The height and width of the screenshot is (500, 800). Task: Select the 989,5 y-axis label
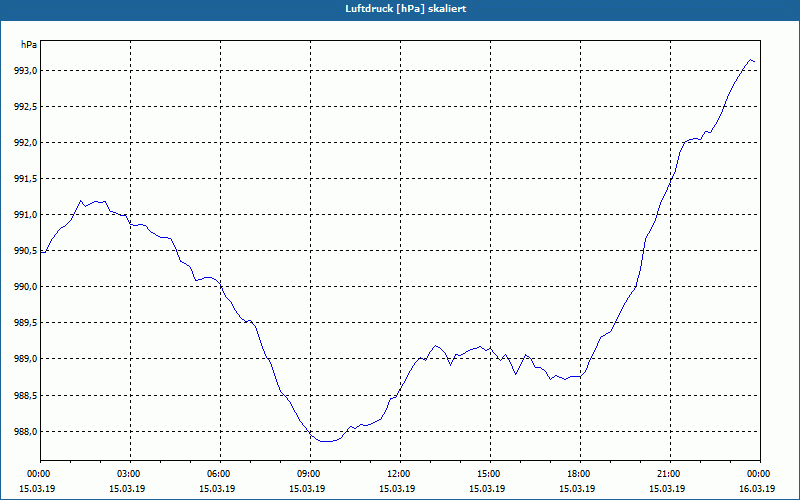(26, 323)
